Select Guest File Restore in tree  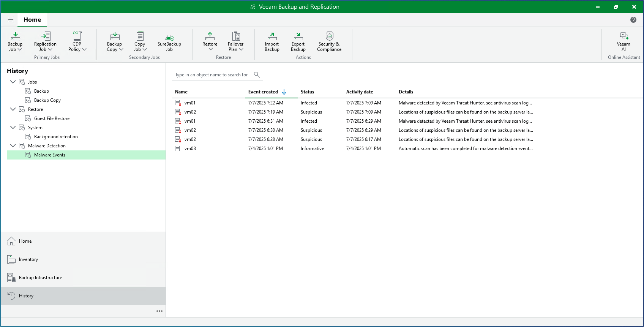tap(52, 118)
